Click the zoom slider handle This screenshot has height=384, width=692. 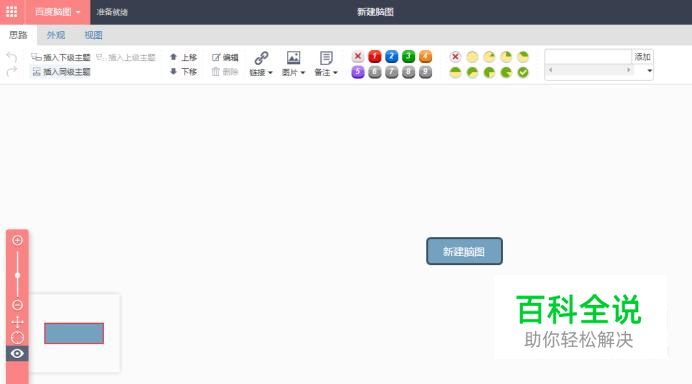(x=17, y=275)
